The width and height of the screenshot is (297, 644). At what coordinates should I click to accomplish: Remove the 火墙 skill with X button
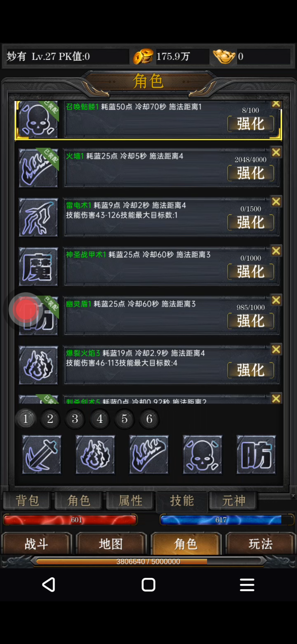[x=276, y=152]
